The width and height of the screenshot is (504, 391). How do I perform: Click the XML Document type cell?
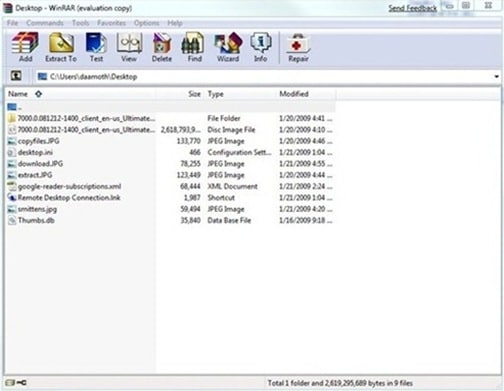233,186
